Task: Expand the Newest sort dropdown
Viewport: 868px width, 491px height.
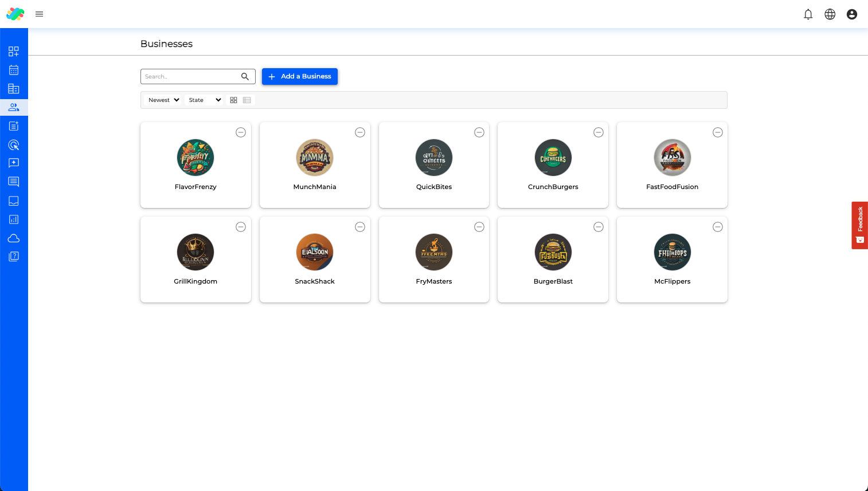Action: (x=163, y=100)
